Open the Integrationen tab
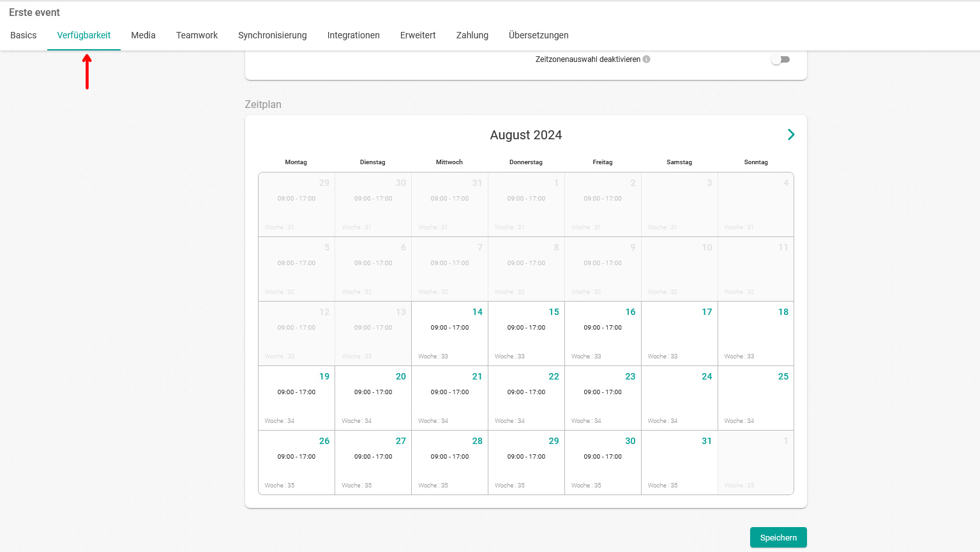This screenshot has height=552, width=980. click(354, 35)
